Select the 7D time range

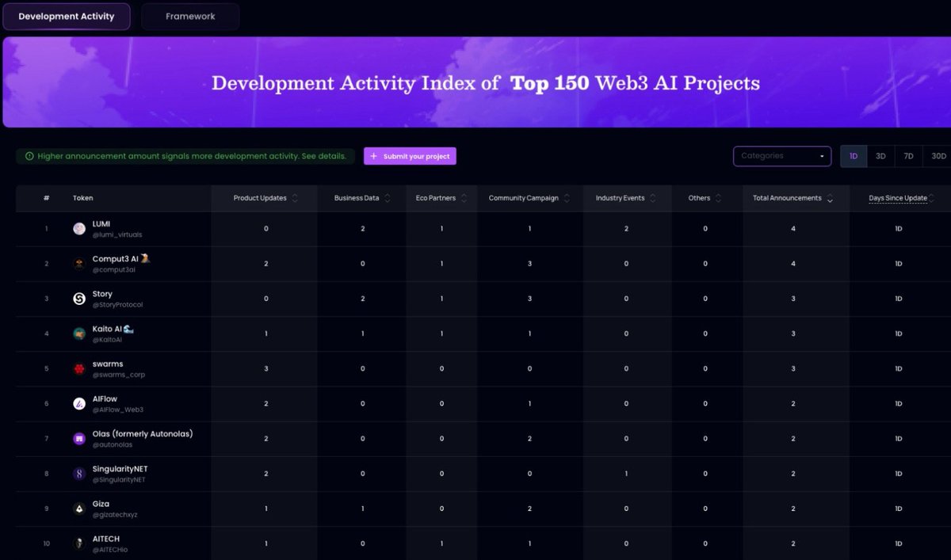click(908, 156)
